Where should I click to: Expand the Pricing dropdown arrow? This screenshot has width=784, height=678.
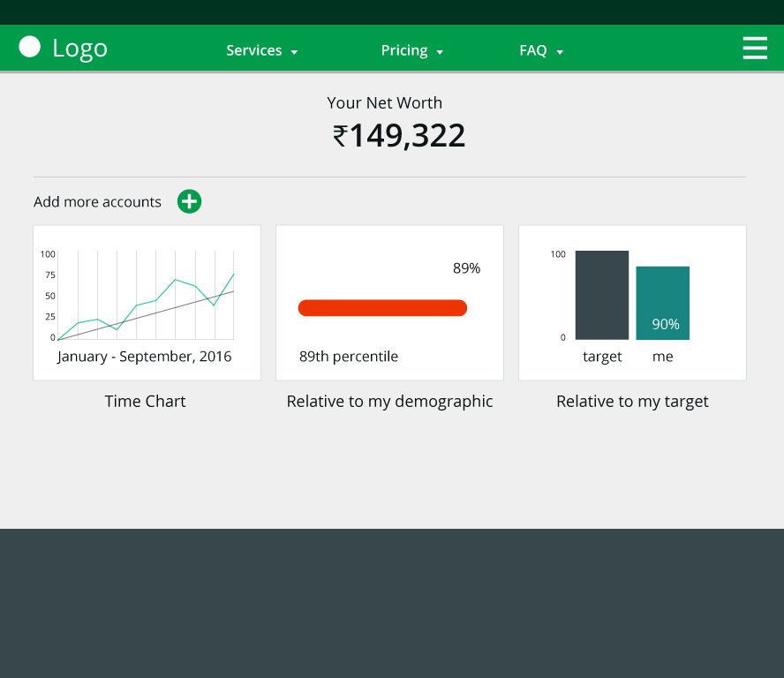click(440, 52)
